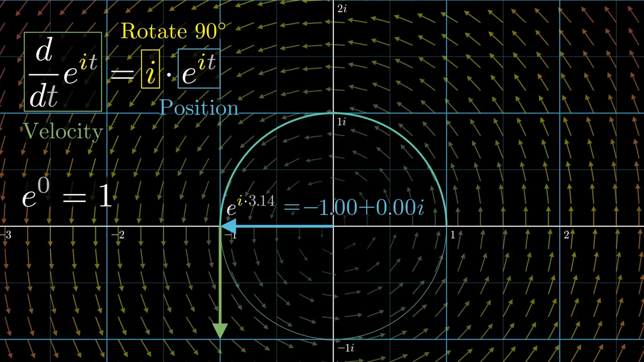This screenshot has width=644, height=362.
Task: Click the '−3' axis label
Action: click(6, 234)
